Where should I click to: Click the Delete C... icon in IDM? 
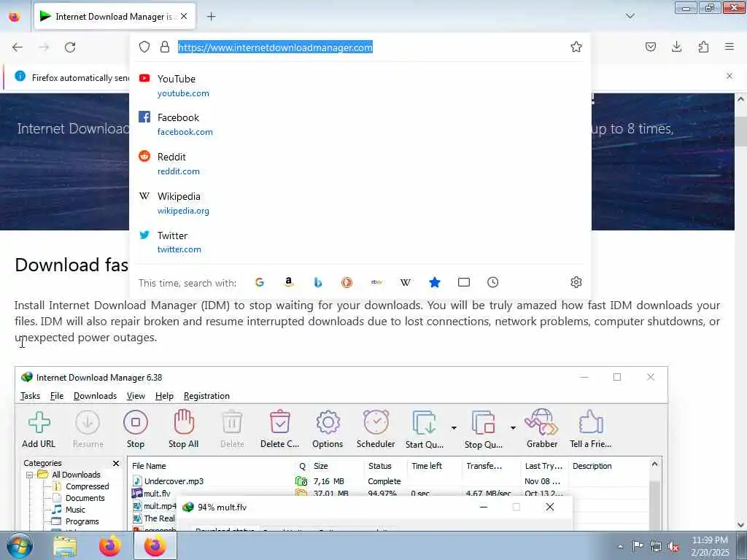279,422
